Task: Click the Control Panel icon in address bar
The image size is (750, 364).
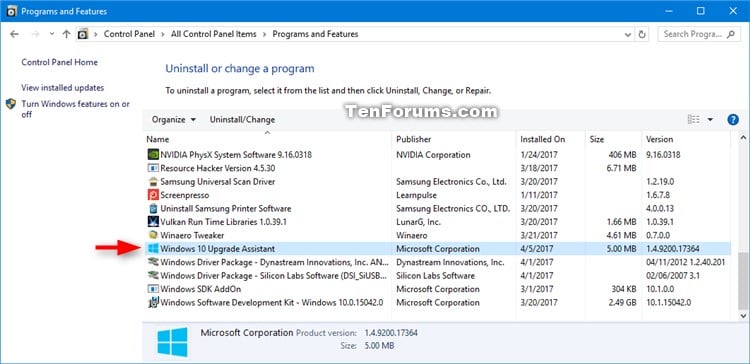Action: pos(83,34)
